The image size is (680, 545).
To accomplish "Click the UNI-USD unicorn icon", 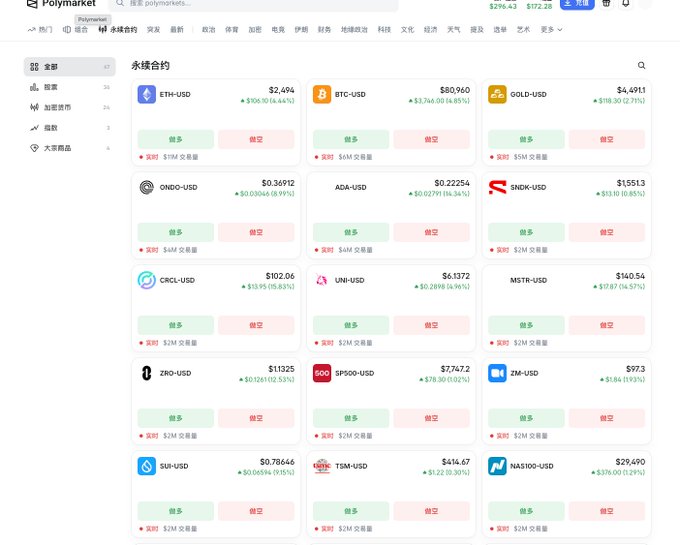I will [x=322, y=280].
